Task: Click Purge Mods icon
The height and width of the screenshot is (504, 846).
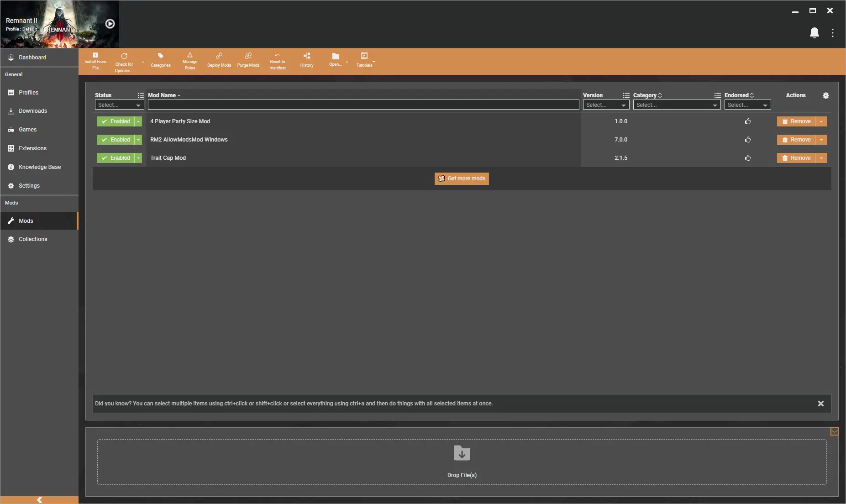Action: point(248,60)
